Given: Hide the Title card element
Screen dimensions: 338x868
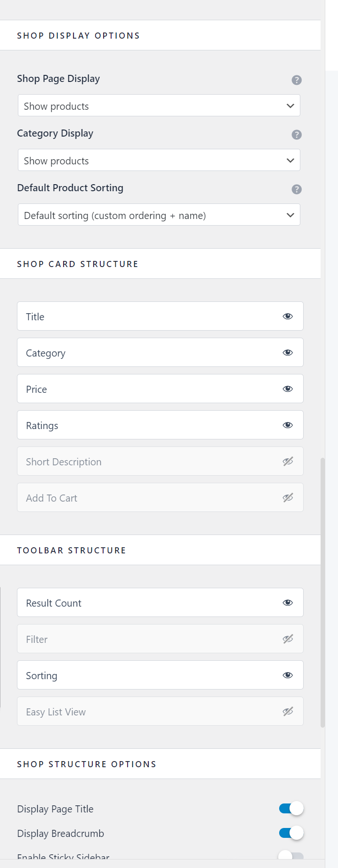Looking at the screenshot, I should point(288,316).
